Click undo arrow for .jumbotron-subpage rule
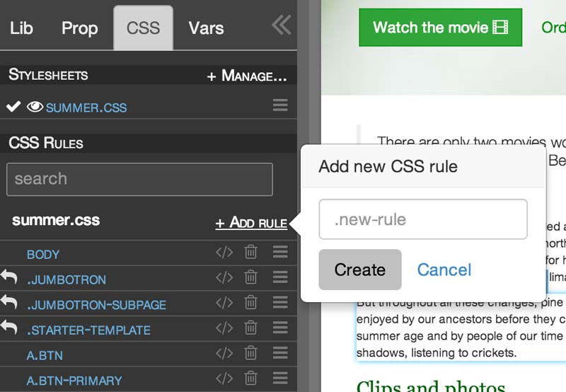 tap(9, 302)
